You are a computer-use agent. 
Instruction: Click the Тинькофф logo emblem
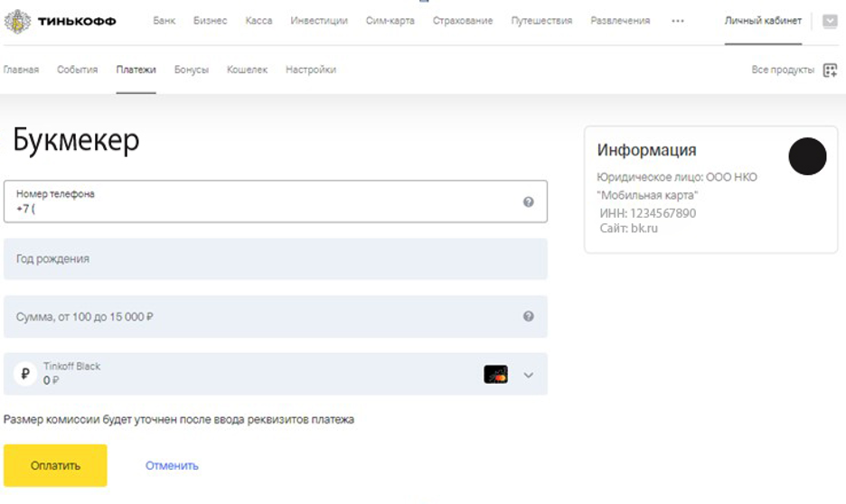(x=17, y=22)
